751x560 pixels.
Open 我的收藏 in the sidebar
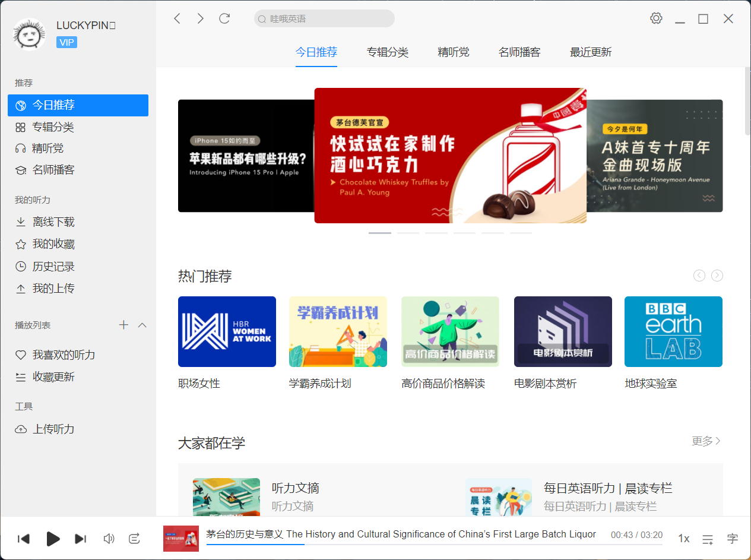click(x=78, y=244)
